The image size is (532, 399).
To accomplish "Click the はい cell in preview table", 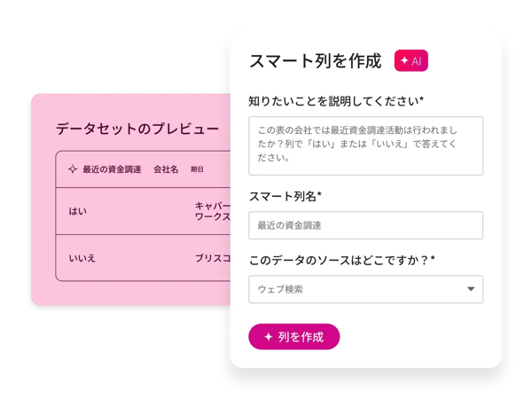I will [x=78, y=211].
